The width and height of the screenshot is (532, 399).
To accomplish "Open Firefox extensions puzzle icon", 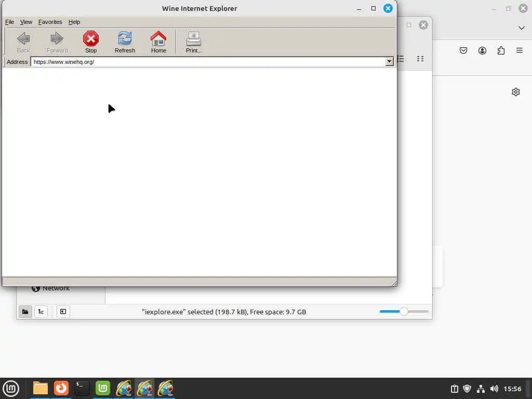I will pos(501,50).
